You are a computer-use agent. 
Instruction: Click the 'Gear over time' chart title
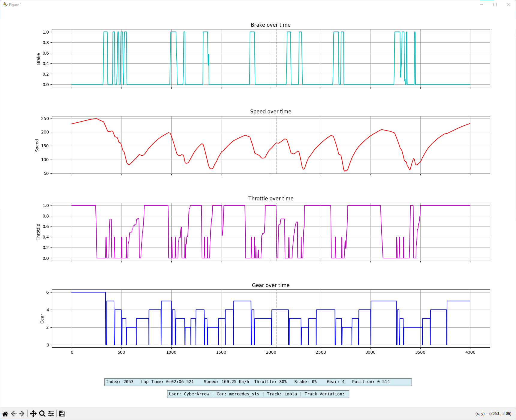click(271, 285)
